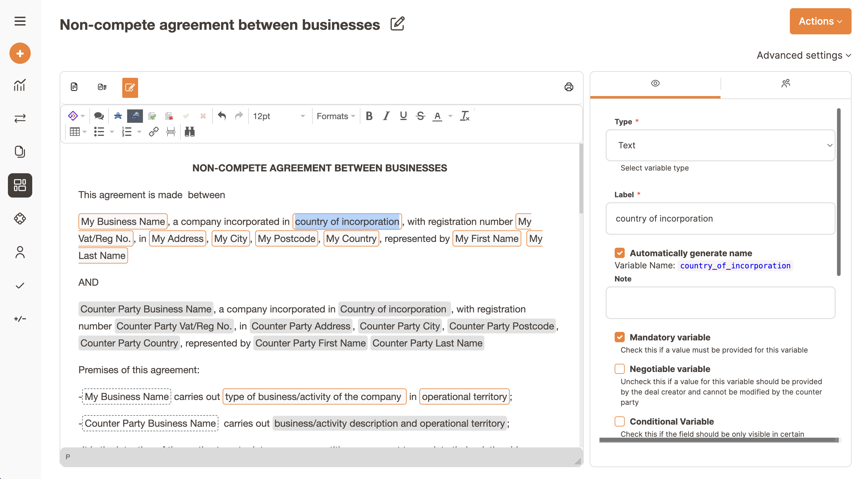This screenshot has width=868, height=479.
Task: Check Conditional Variable checkbox
Action: (619, 421)
